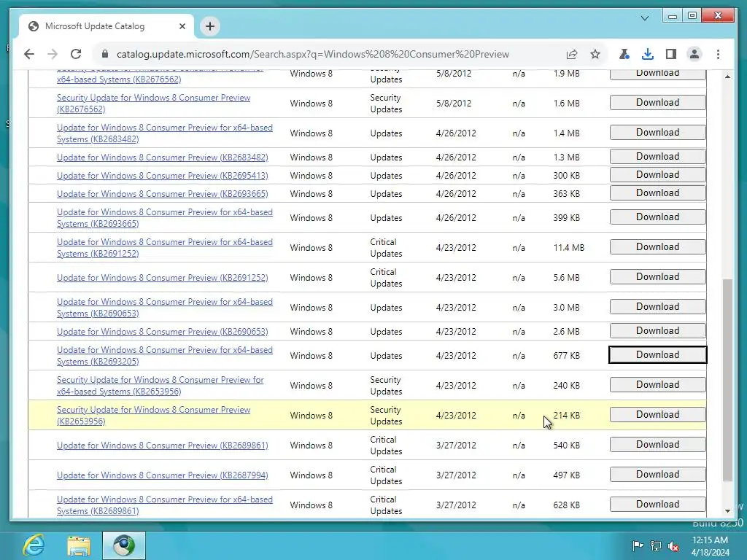
Task: Open Update KB2687994 link
Action: [163, 475]
